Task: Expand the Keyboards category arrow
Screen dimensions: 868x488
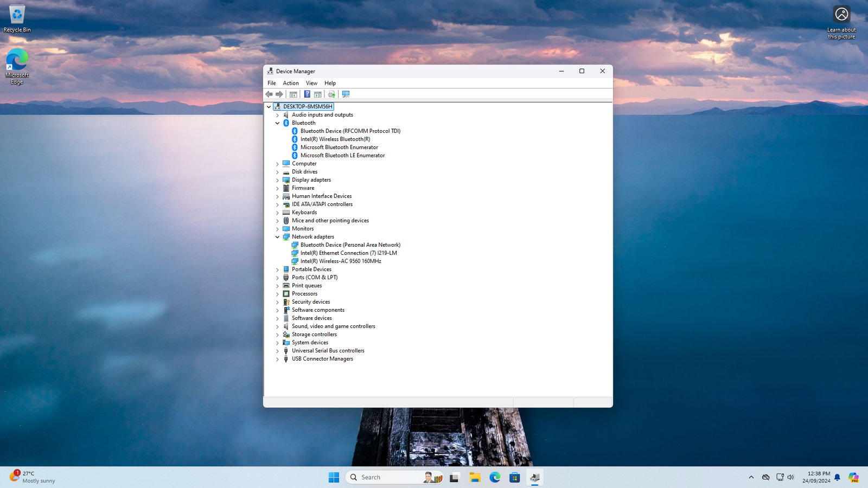Action: point(277,213)
